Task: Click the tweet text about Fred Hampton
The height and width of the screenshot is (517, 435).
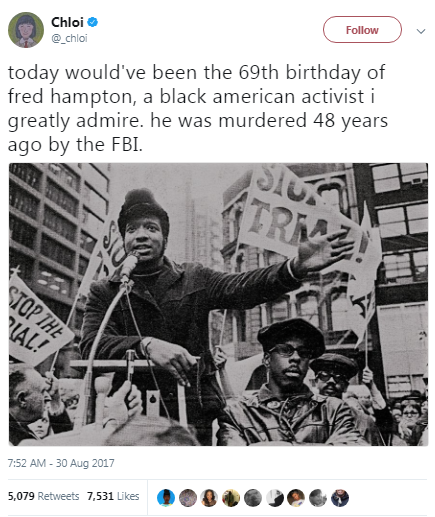Action: (198, 109)
